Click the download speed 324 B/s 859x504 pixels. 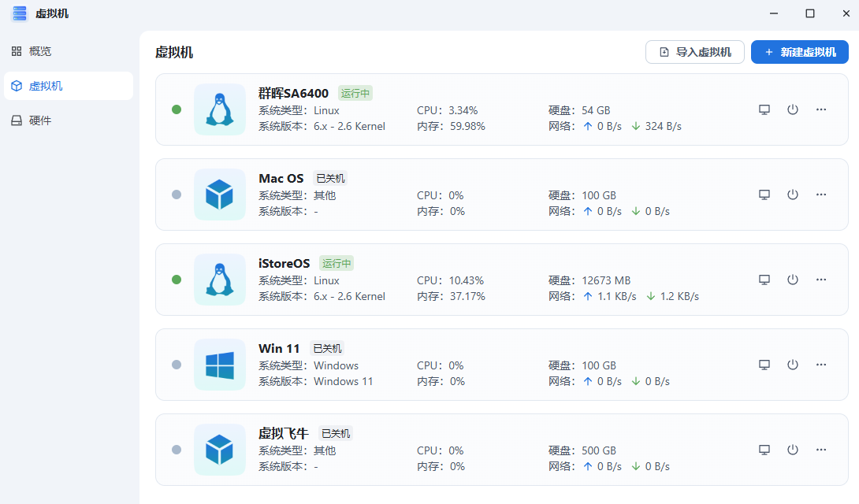point(664,127)
